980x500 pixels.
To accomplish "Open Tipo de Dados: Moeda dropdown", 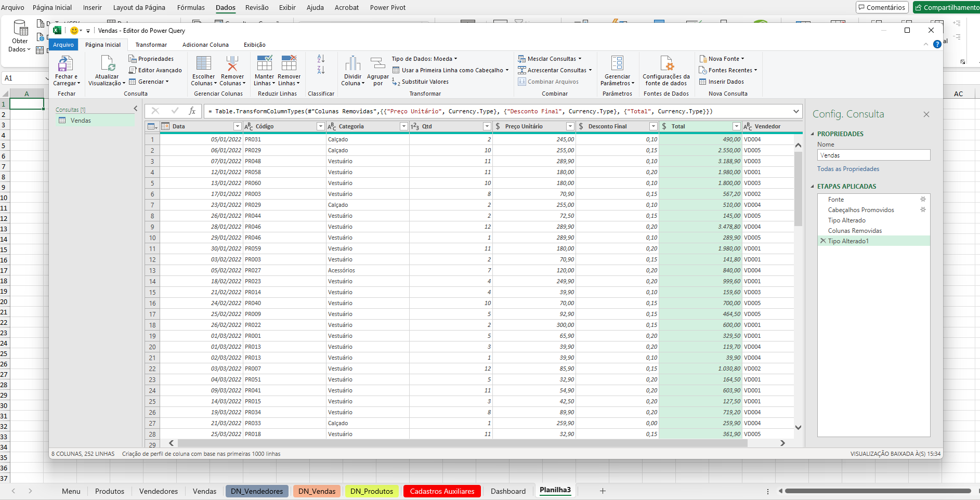I will (424, 59).
